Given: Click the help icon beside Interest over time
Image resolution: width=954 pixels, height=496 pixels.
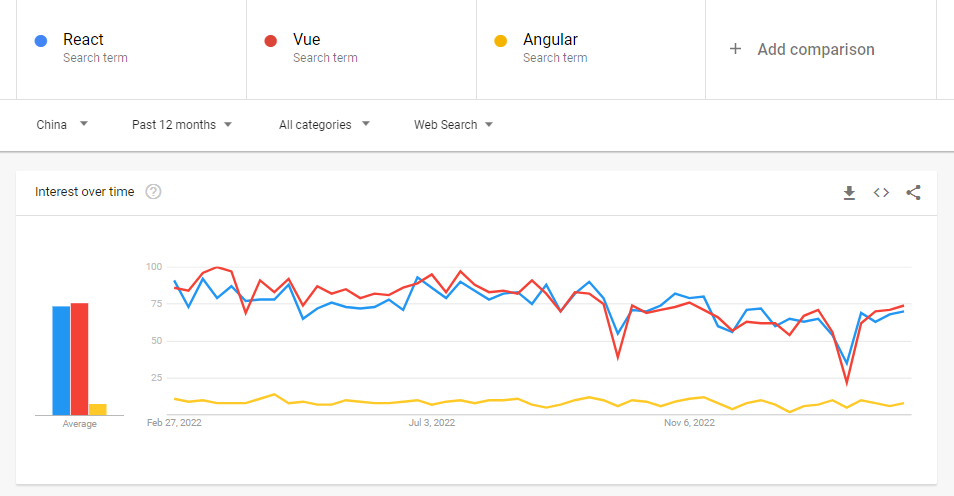Looking at the screenshot, I should point(153,192).
